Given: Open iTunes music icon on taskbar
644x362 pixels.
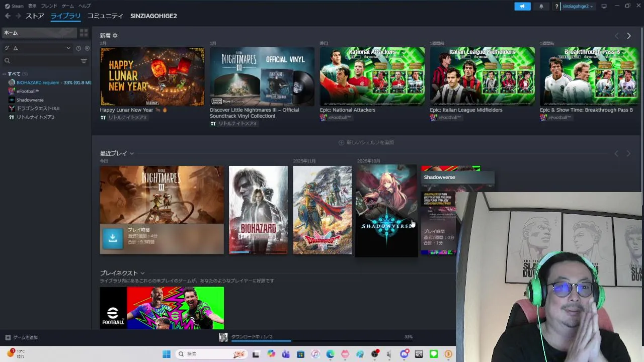Looking at the screenshot, I should [315, 354].
